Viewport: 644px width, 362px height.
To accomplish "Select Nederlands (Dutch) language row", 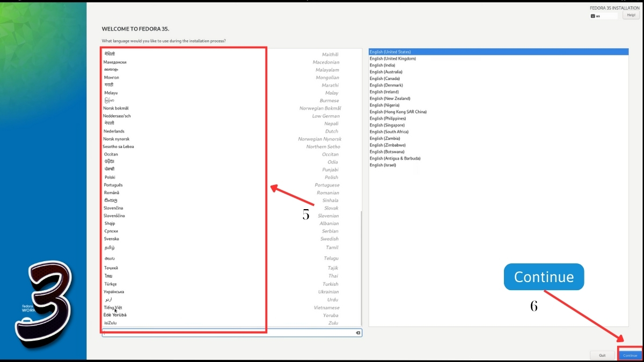I will point(231,131).
